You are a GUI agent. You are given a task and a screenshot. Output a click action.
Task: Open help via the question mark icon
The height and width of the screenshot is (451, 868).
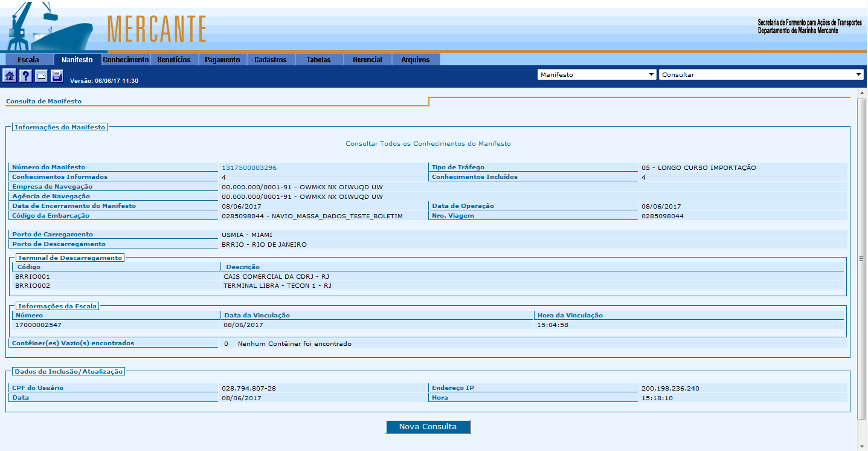[x=25, y=76]
